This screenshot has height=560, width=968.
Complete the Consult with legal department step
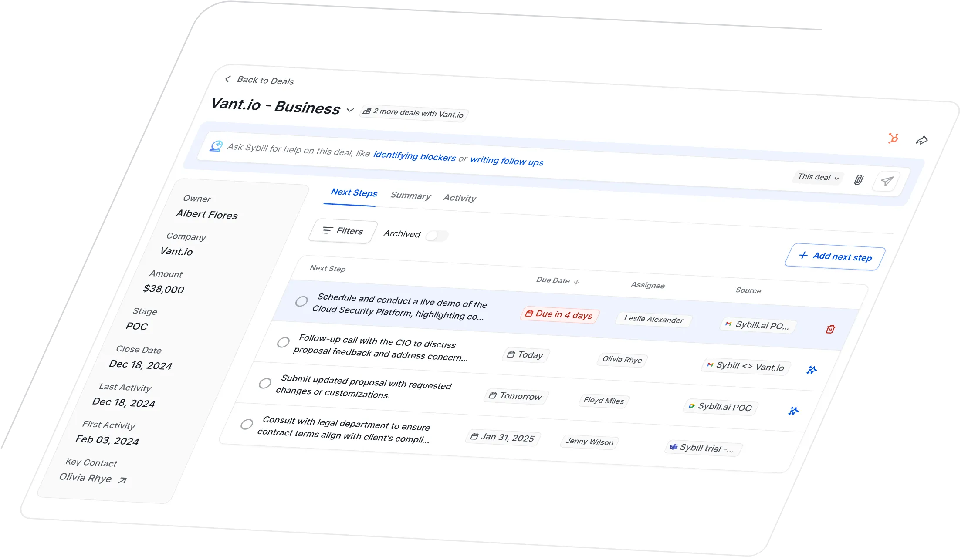pos(247,424)
